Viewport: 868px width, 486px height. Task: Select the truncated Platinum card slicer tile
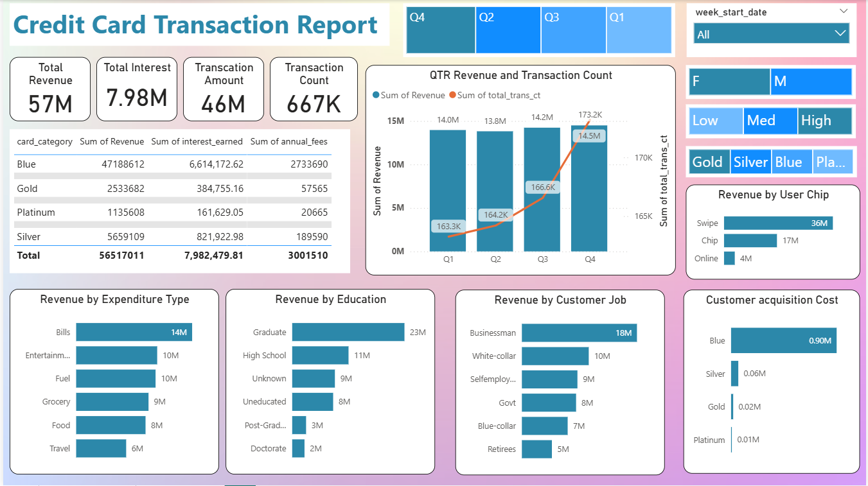(833, 162)
